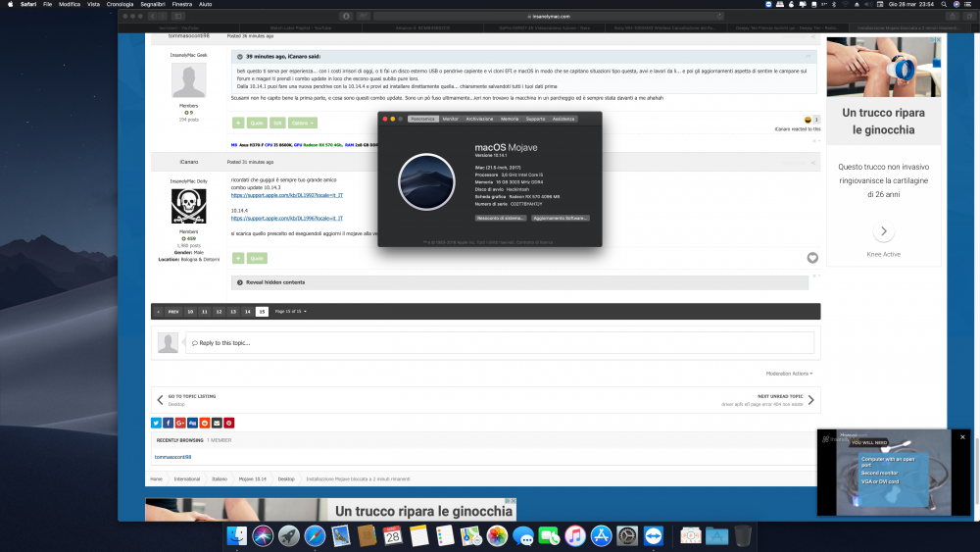This screenshot has width=980, height=552.
Task: Open the Photos flower icon in dock
Action: (497, 535)
